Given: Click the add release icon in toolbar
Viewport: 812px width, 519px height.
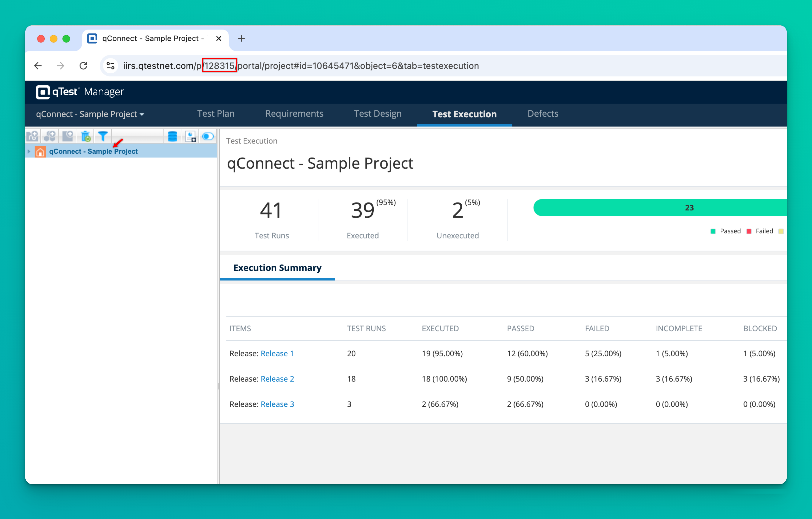Looking at the screenshot, I should pyautogui.click(x=33, y=136).
